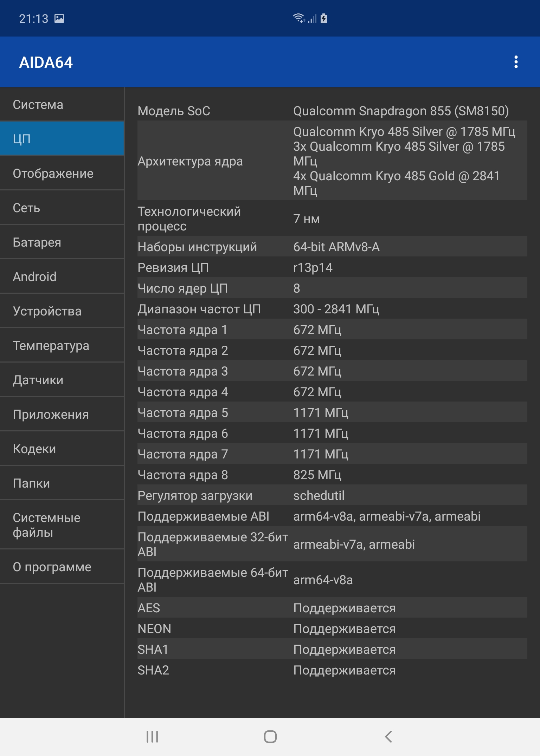Select the Число ядер ЦП row
The image size is (540, 756).
(332, 288)
